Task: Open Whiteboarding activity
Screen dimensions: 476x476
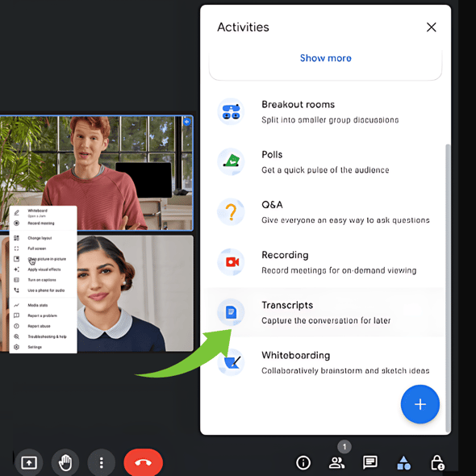Action: pos(325,362)
